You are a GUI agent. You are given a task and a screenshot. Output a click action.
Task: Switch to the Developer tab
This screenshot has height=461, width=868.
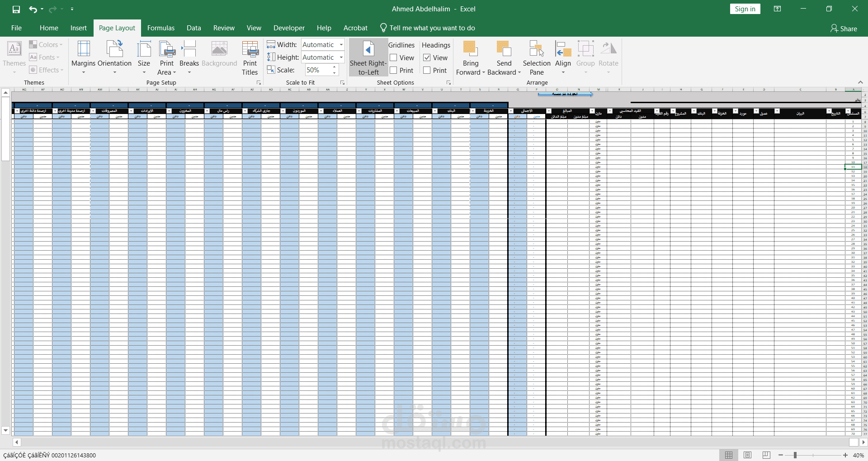289,28
